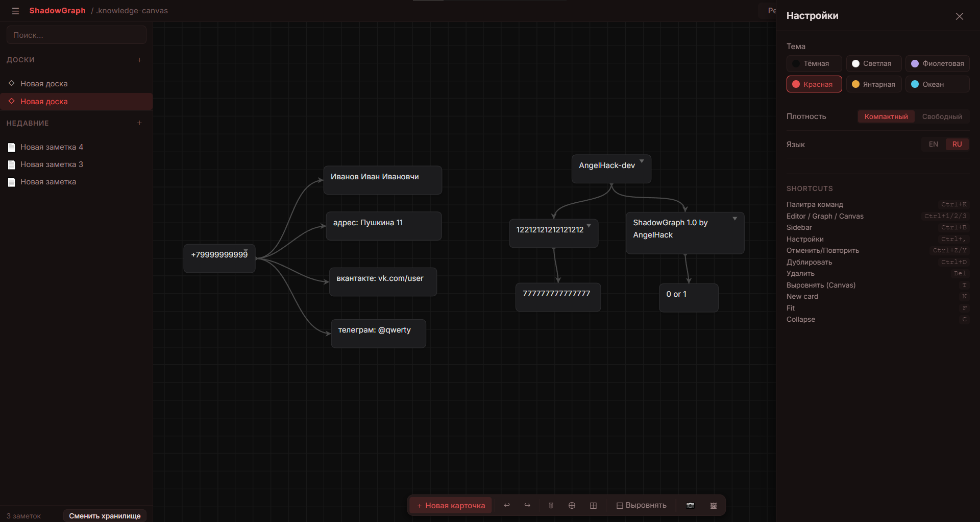Collapse the ShadowGraph 1.0 by AngelHack card arrow
Viewport: 980px width, 522px height.
(x=735, y=219)
